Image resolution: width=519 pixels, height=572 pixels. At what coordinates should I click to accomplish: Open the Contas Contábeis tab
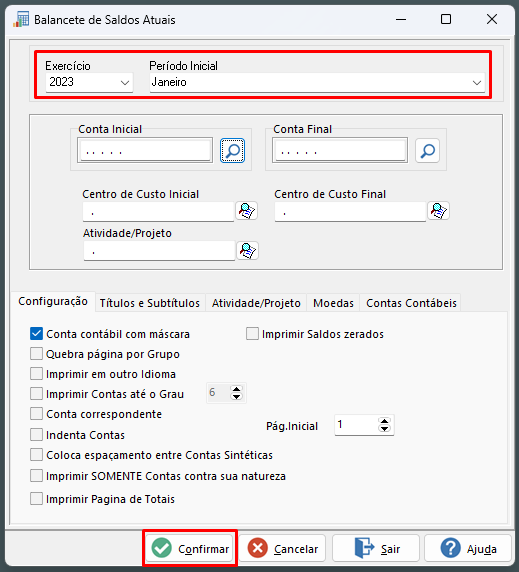pyautogui.click(x=411, y=303)
